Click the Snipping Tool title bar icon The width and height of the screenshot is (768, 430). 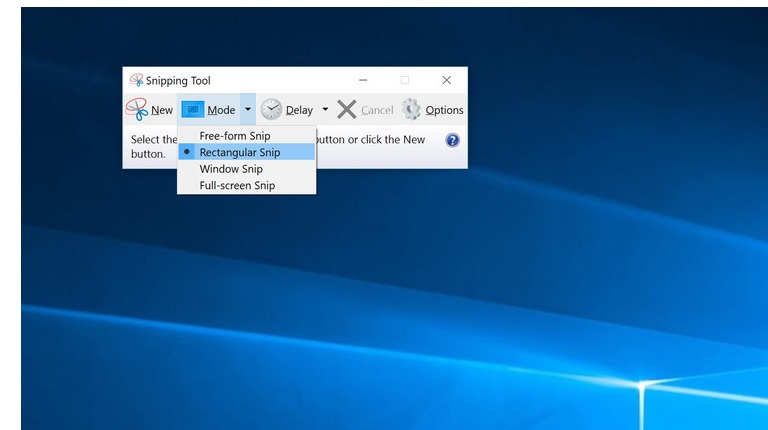point(136,80)
